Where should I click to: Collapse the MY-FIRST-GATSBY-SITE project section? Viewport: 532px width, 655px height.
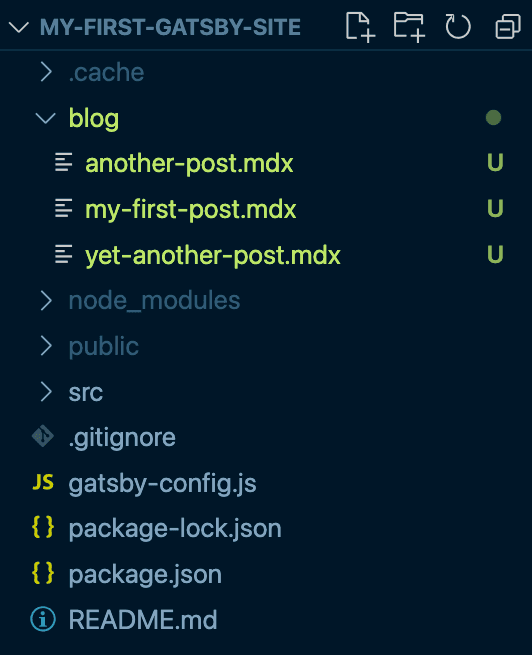click(18, 28)
